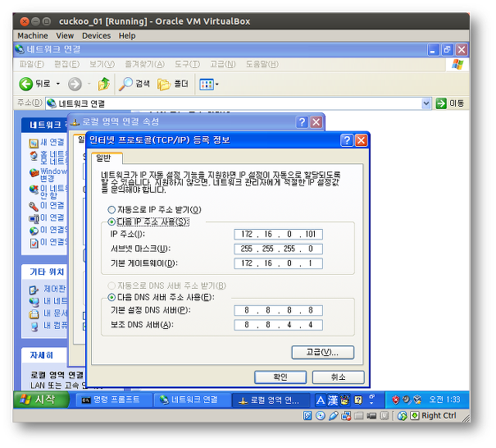Click the grayed Forward arrow icon

tap(75, 85)
